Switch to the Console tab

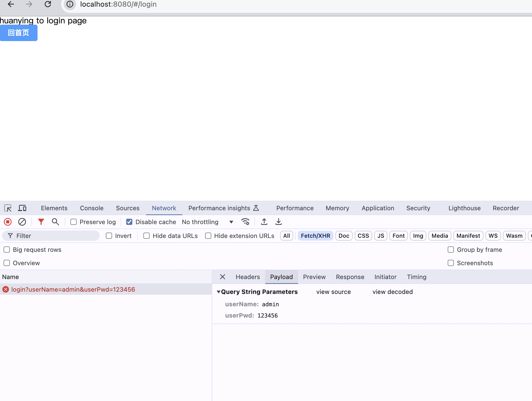(x=92, y=208)
